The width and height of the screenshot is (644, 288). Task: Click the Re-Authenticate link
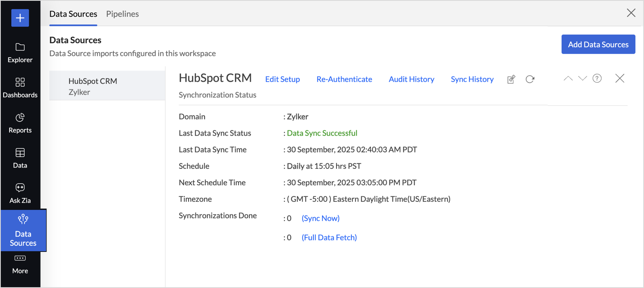coord(344,79)
